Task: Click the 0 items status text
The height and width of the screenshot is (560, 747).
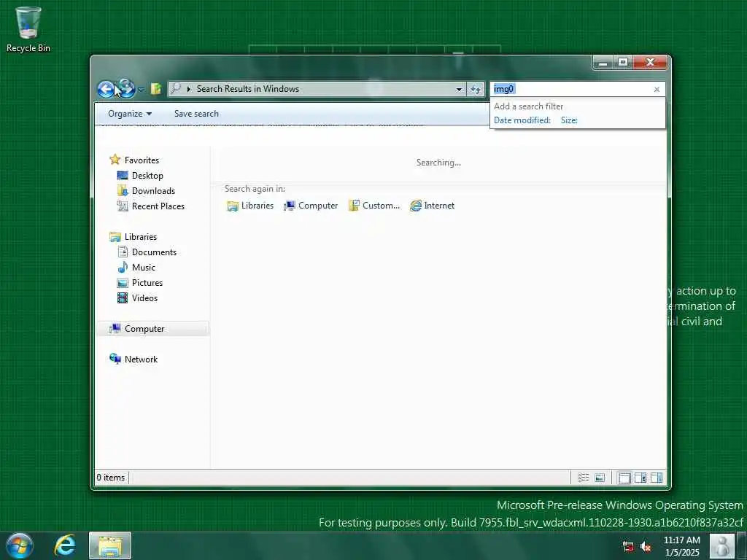Action: click(111, 477)
